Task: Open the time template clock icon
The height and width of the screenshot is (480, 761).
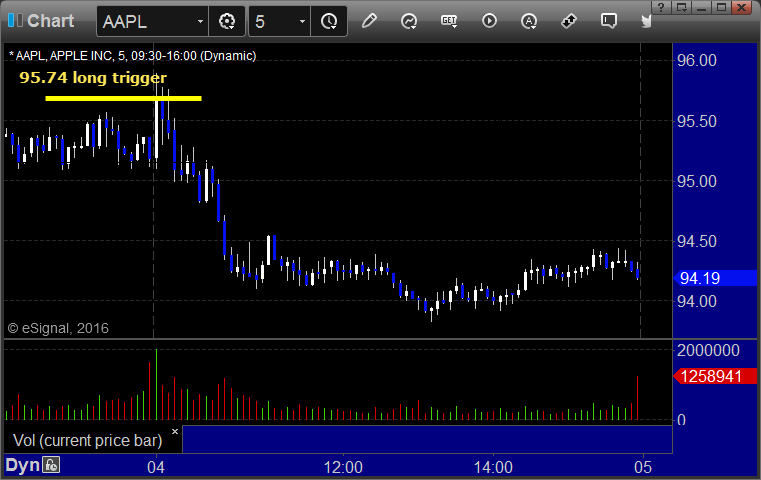Action: tap(329, 21)
